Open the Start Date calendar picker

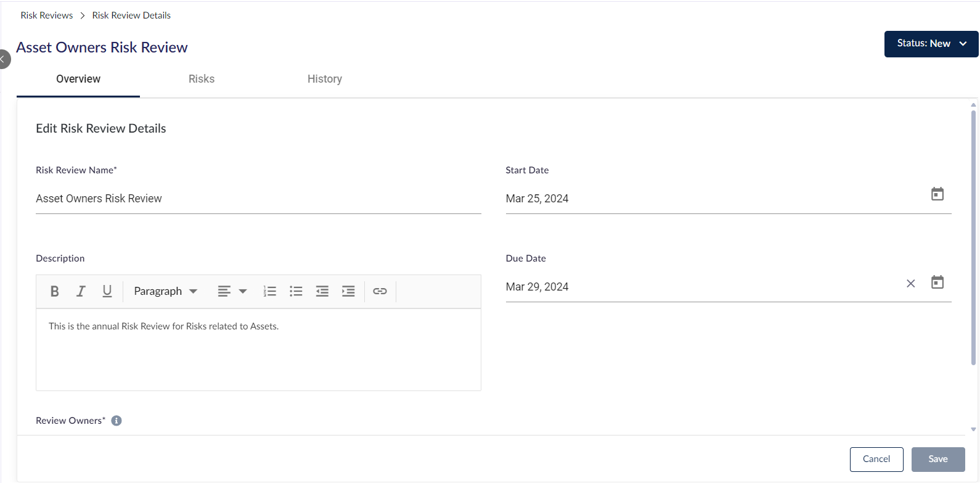(x=937, y=194)
